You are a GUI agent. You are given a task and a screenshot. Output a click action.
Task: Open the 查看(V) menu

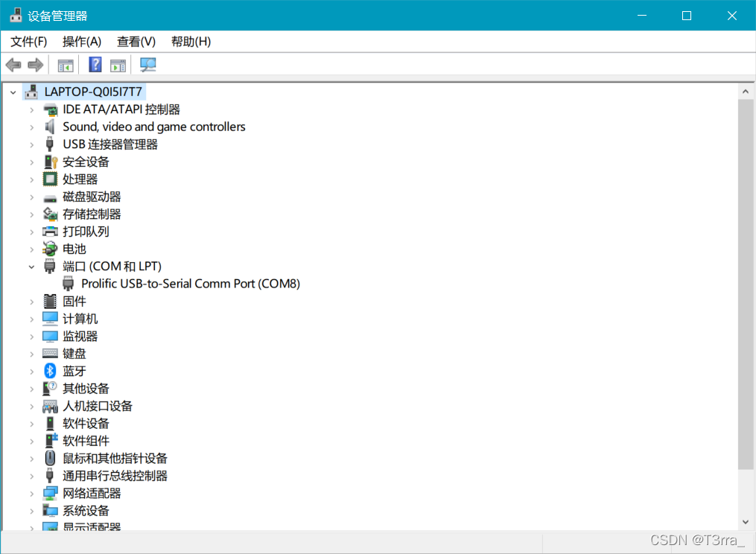pyautogui.click(x=136, y=42)
